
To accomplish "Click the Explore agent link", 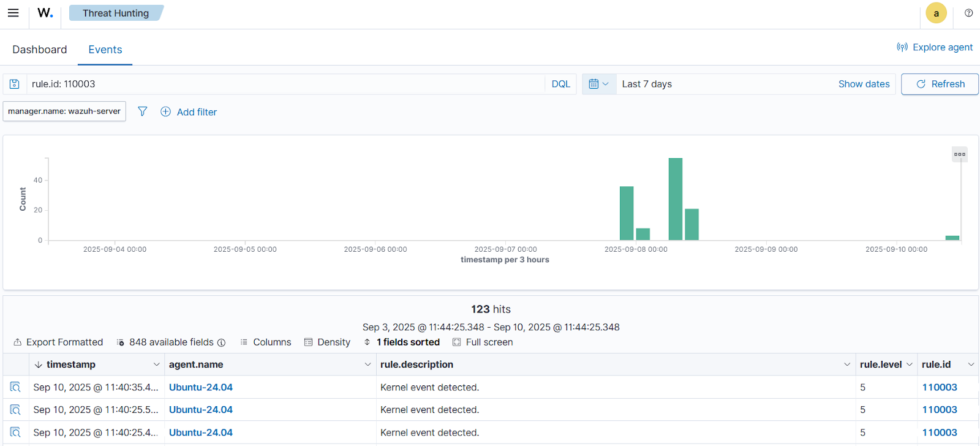I will [935, 47].
